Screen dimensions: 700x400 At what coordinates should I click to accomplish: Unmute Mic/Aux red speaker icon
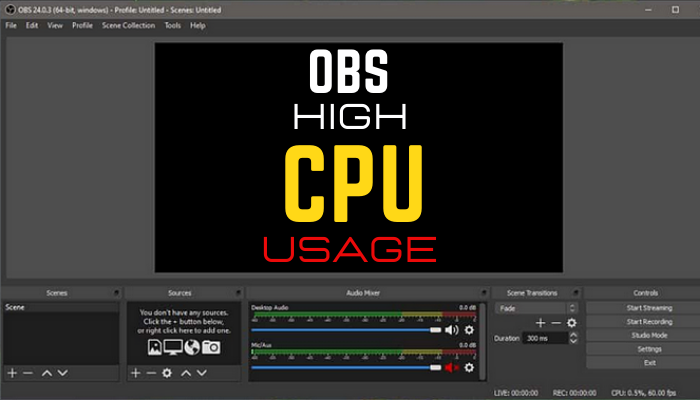(x=452, y=367)
